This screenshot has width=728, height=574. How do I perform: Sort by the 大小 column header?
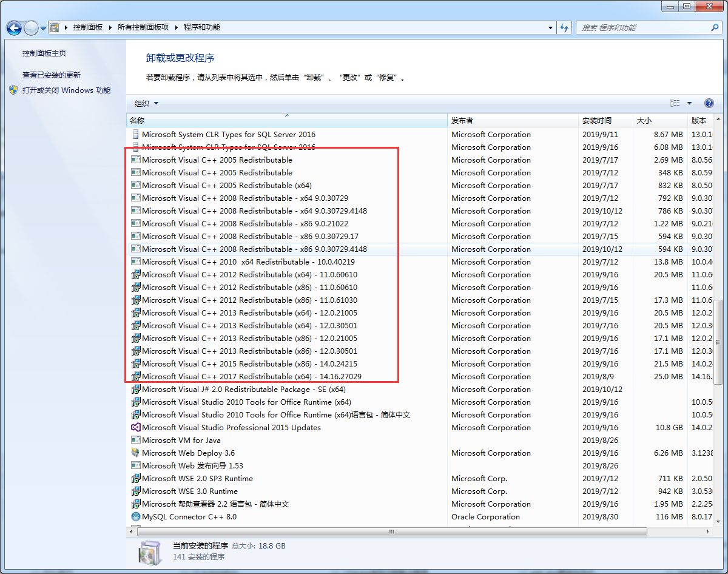660,121
